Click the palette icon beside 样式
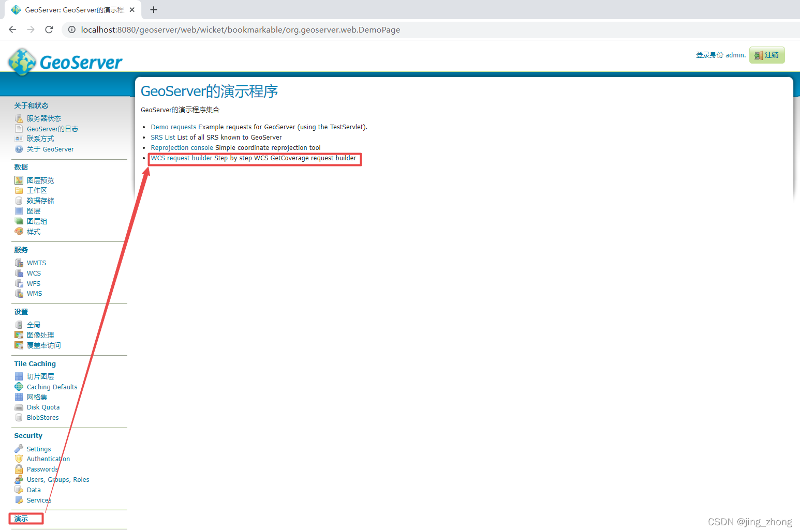Image resolution: width=800 pixels, height=532 pixels. [x=19, y=231]
